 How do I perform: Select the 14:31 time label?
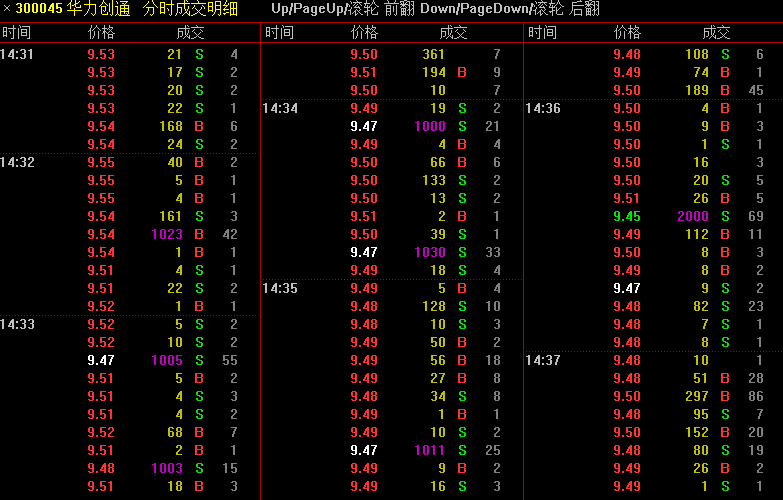(x=17, y=54)
